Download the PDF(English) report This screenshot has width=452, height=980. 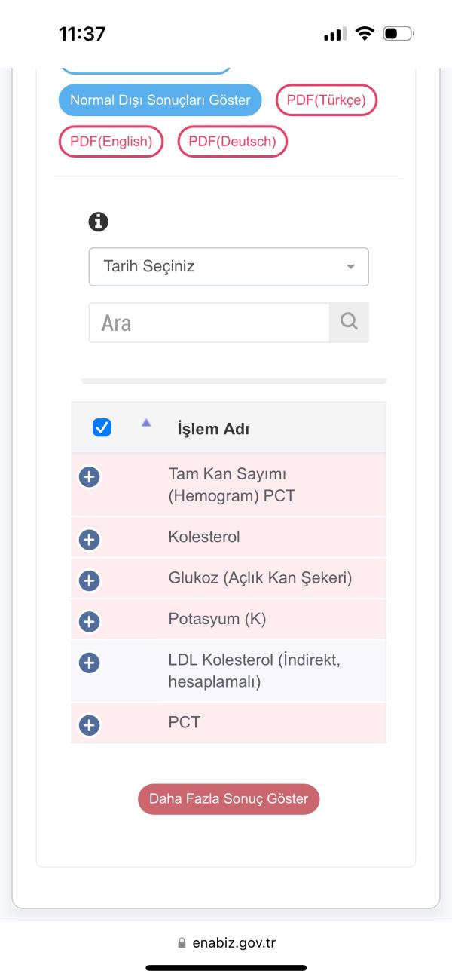point(111,141)
